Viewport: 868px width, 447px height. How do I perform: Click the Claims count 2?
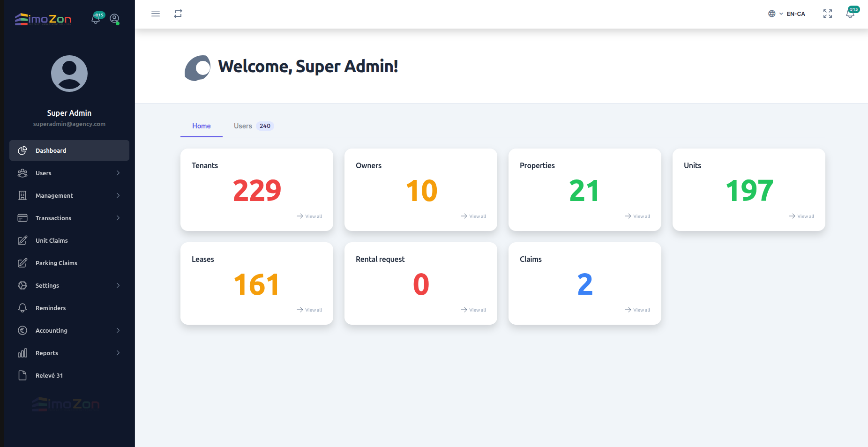tap(585, 284)
